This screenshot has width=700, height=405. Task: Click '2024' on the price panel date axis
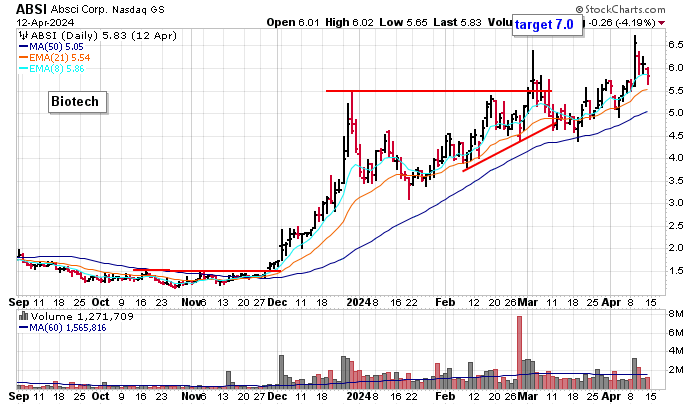tap(359, 303)
